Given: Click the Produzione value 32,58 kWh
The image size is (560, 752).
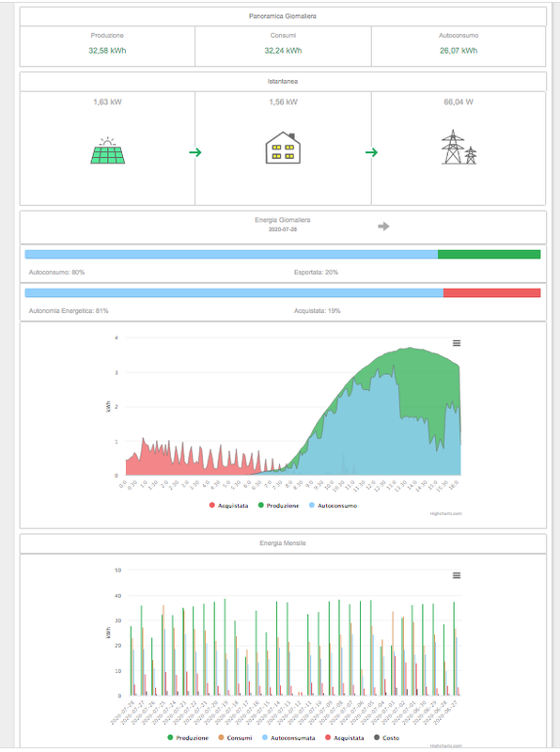Looking at the screenshot, I should 107,51.
